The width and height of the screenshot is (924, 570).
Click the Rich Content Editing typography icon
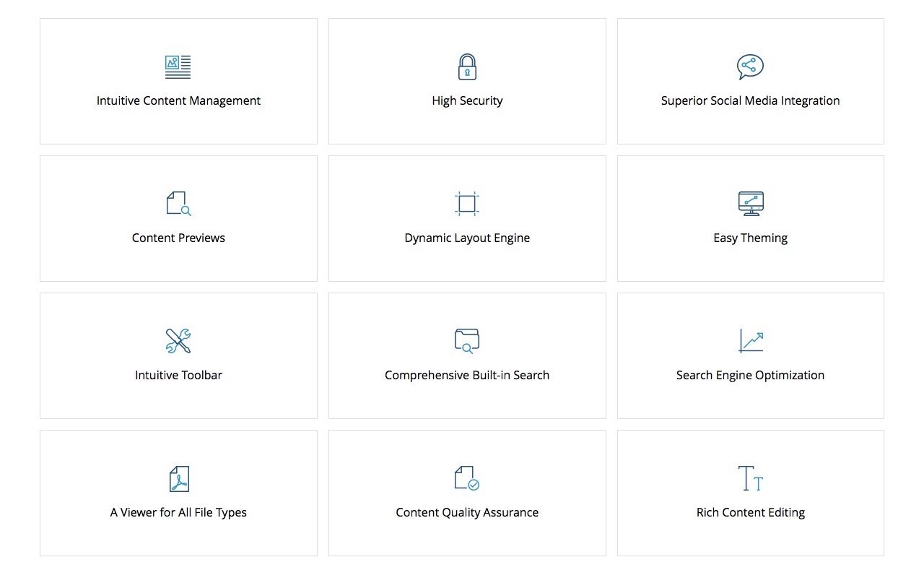pyautogui.click(x=751, y=478)
